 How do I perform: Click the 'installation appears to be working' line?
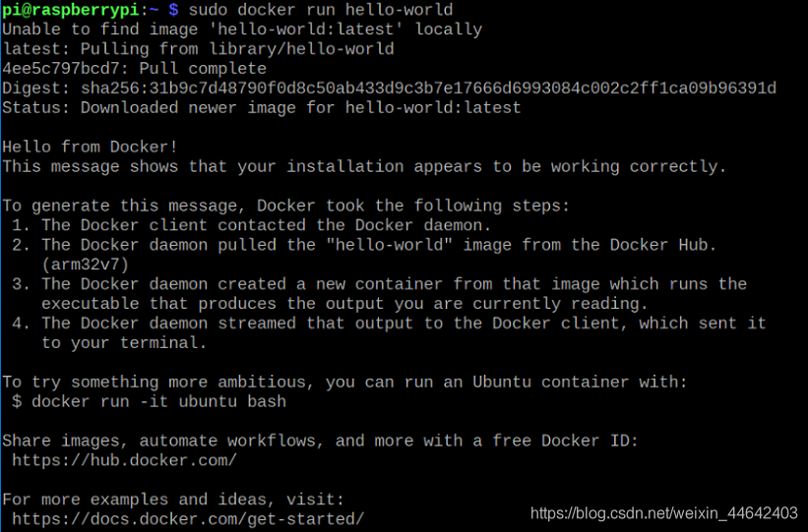coord(364,167)
